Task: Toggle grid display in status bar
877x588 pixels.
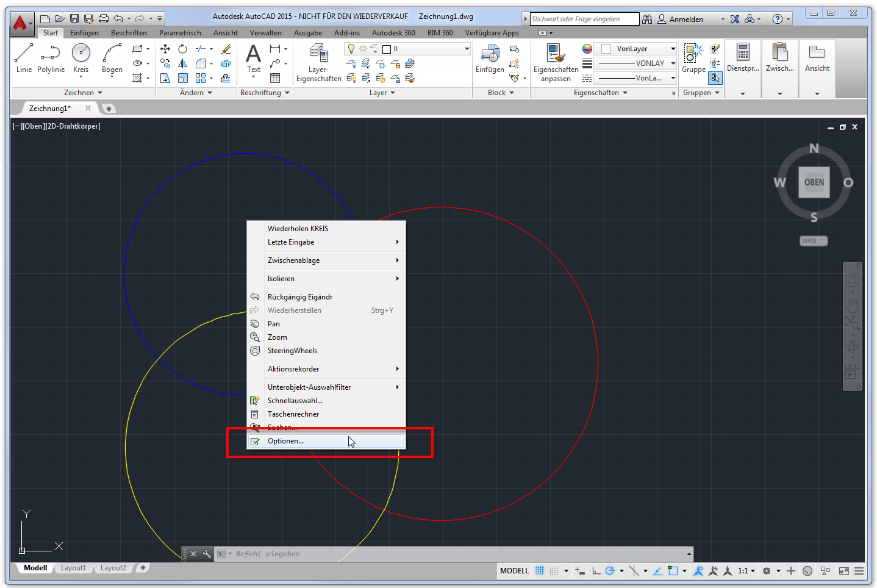Action: [540, 571]
